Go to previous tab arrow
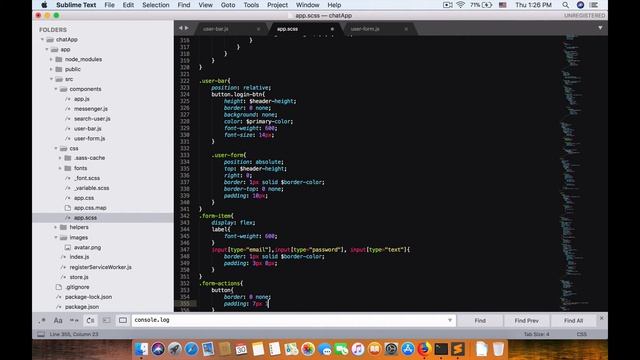The height and width of the screenshot is (360, 640). (x=180, y=28)
